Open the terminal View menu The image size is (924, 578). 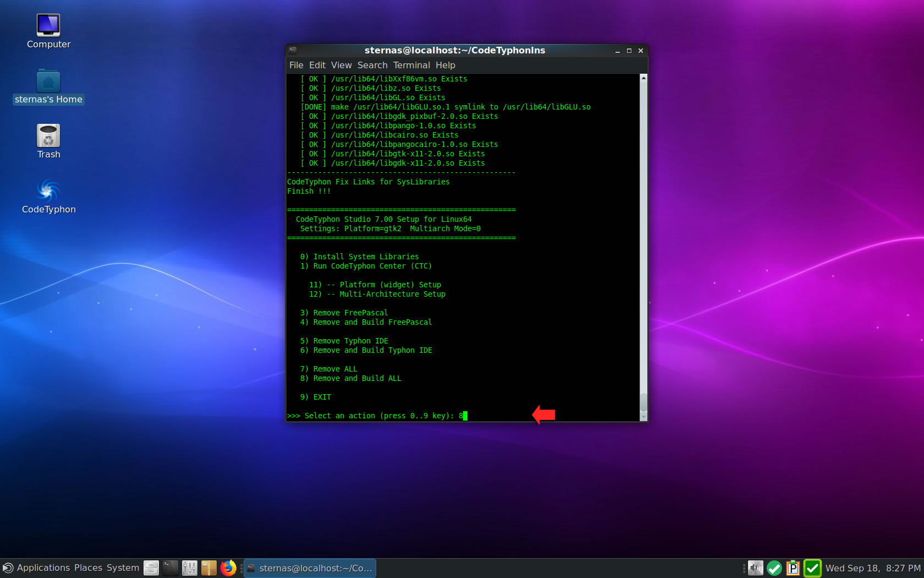coord(341,65)
